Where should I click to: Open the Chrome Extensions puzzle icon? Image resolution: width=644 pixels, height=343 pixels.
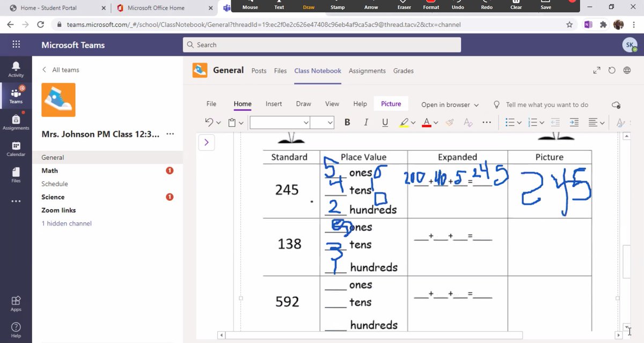(x=603, y=25)
